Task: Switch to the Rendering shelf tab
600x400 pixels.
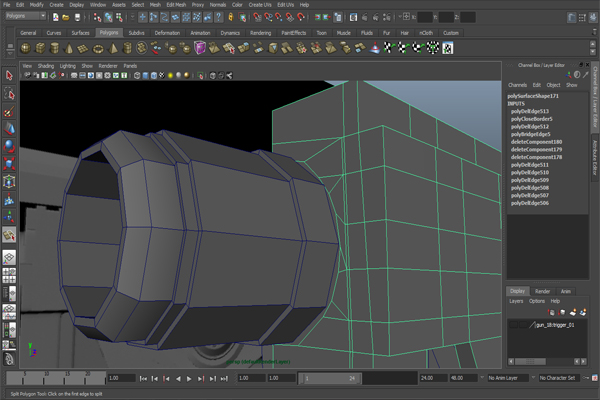Action: 260,33
